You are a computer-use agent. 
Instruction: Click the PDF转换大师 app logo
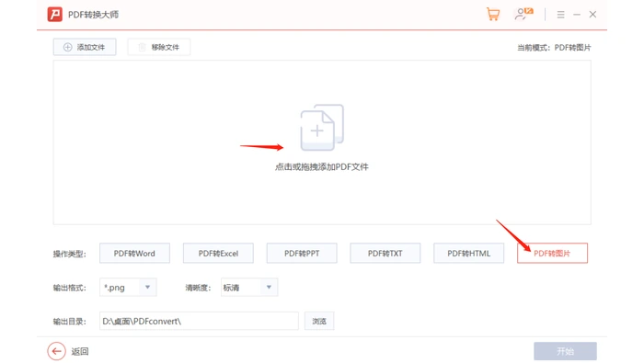click(55, 15)
